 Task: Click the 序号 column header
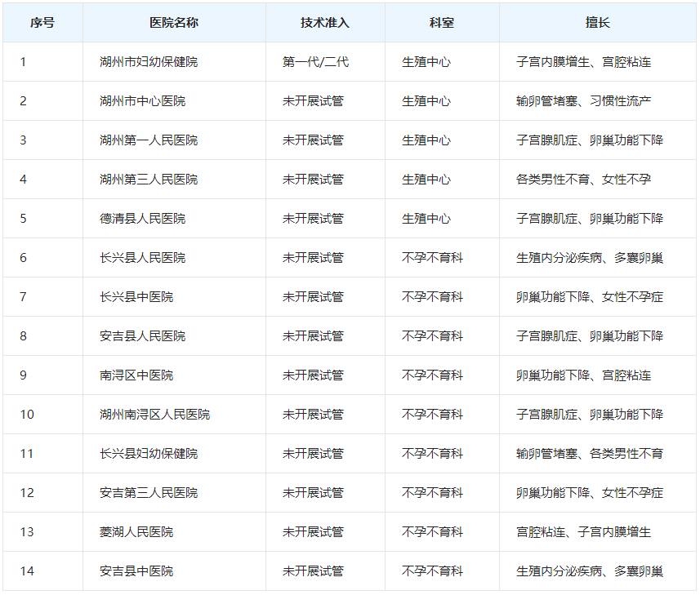click(x=42, y=23)
